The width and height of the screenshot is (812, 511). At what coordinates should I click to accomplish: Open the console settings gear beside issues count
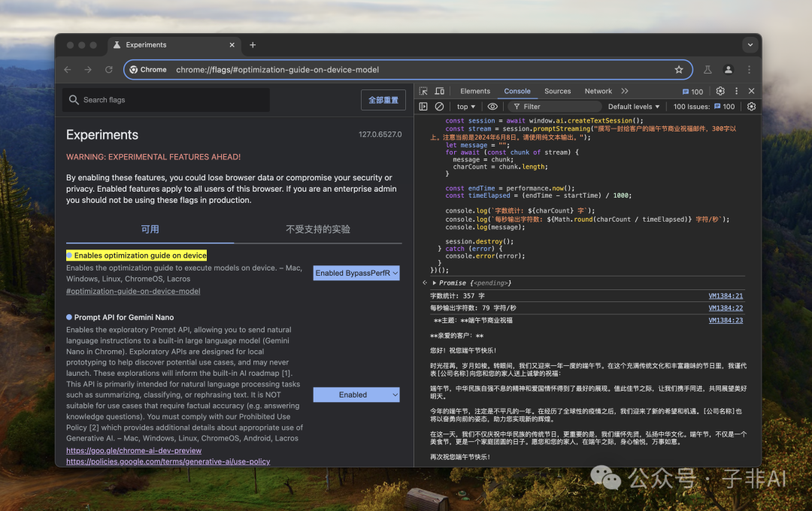751,107
